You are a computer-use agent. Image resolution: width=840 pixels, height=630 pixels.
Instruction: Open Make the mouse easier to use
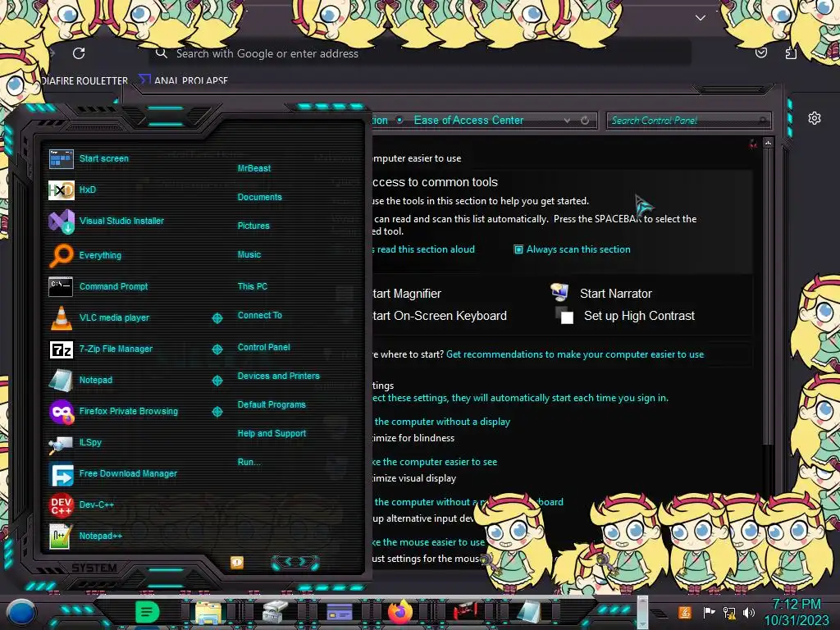[x=429, y=542]
